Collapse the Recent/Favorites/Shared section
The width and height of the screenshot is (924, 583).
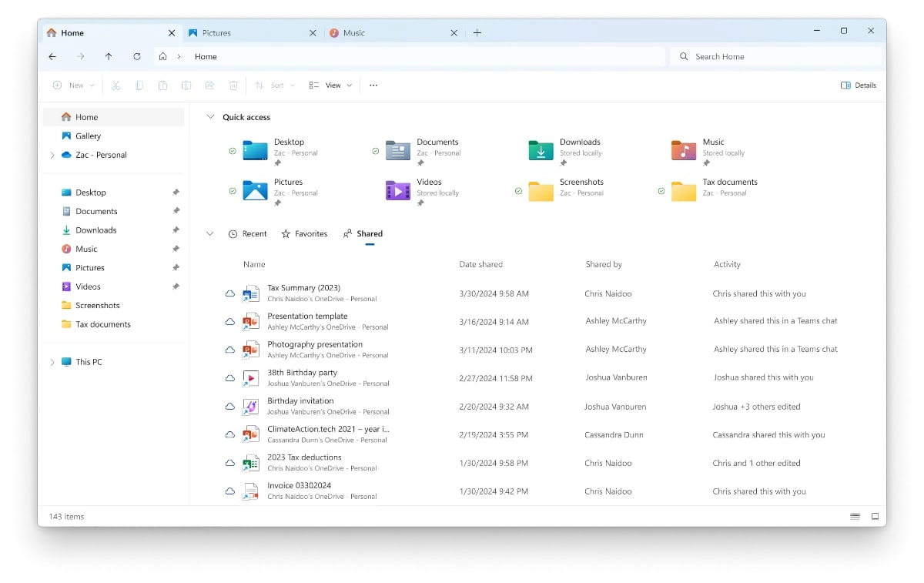click(210, 233)
